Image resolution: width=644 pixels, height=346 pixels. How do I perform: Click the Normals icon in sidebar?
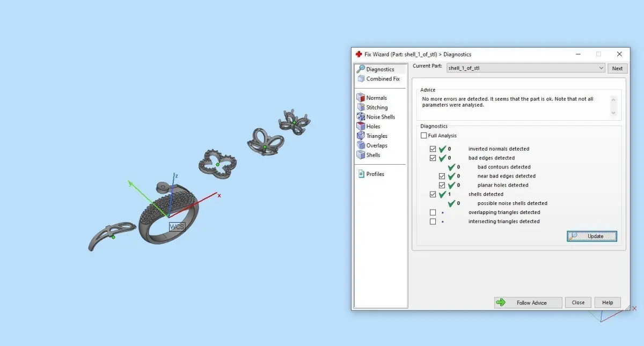361,98
